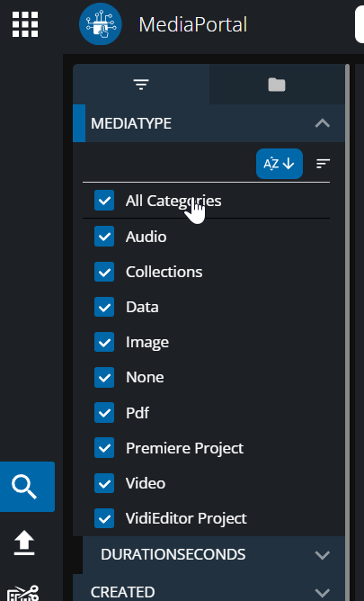364x601 pixels.
Task: Uncheck the Data checkbox
Action: pyautogui.click(x=104, y=307)
